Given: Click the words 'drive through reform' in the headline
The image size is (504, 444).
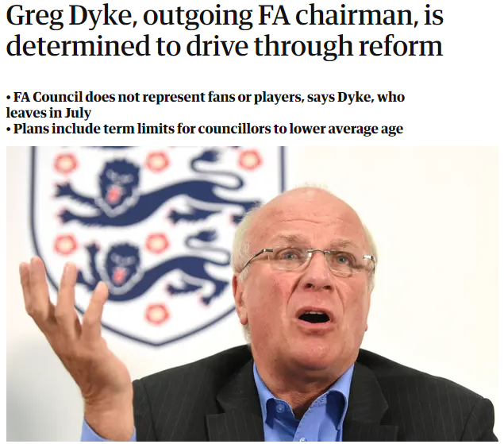Looking at the screenshot, I should 314,46.
